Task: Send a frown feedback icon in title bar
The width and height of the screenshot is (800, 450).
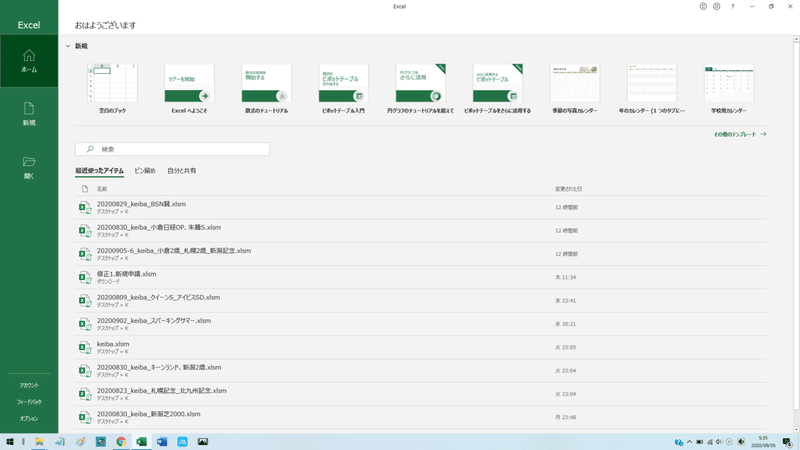Action: 716,6
